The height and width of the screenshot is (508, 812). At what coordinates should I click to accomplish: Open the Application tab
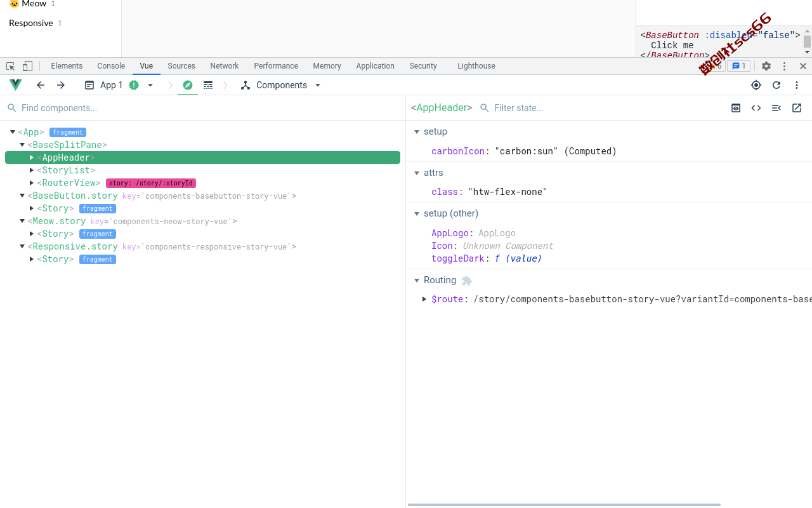pos(375,66)
